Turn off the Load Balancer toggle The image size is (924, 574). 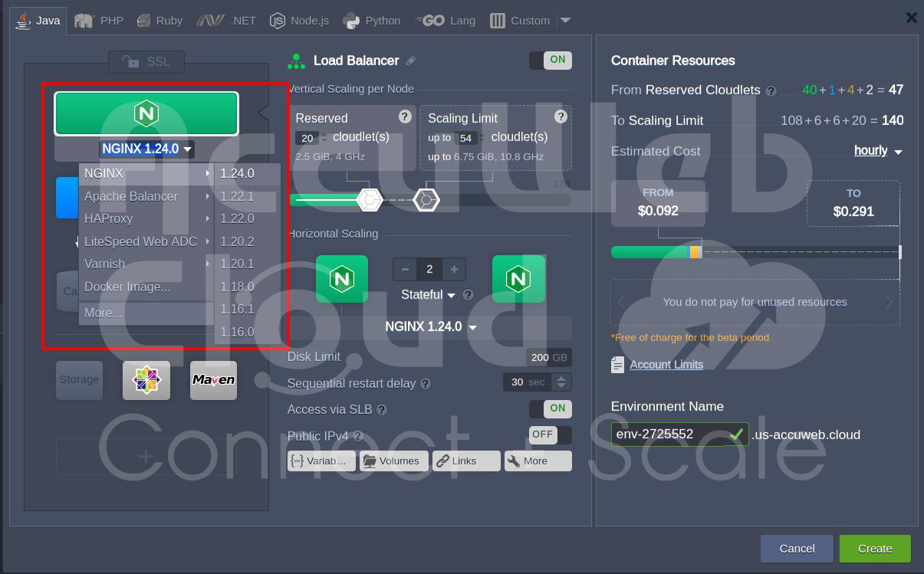(x=551, y=60)
